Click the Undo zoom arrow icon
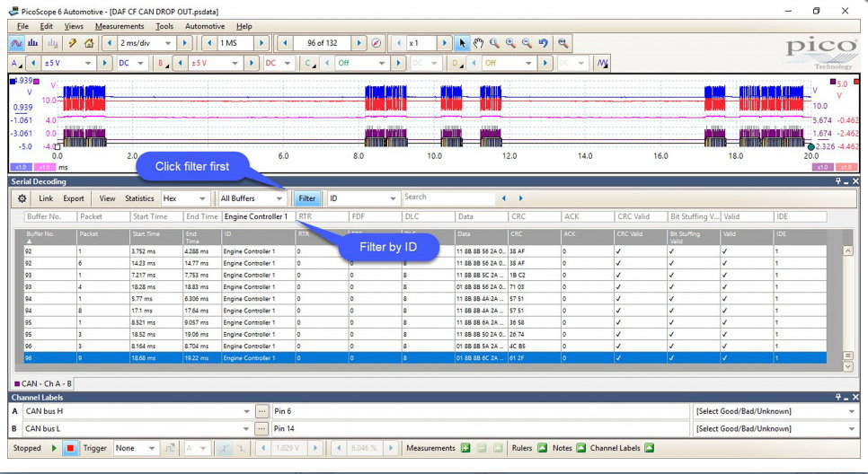This screenshot has width=868, height=474. pos(543,43)
